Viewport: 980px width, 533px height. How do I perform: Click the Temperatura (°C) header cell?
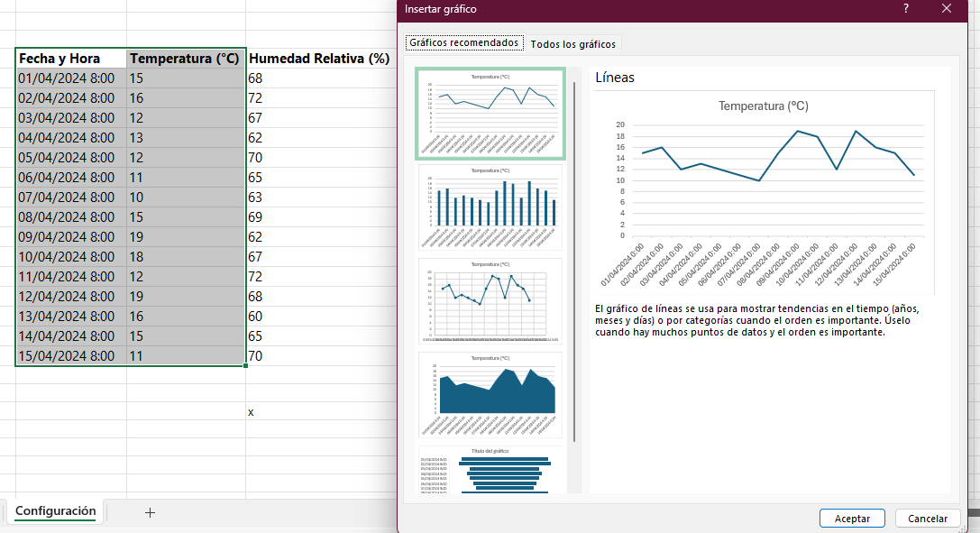point(185,59)
